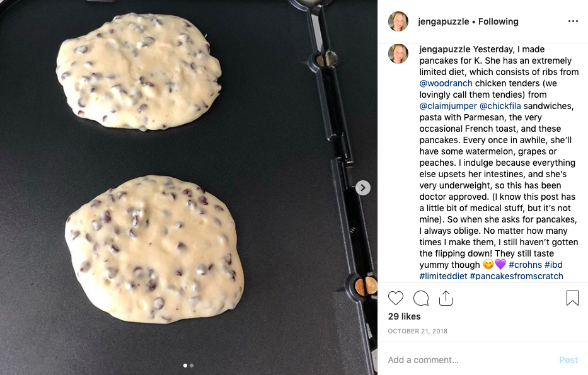Go to next photo with arrow

pyautogui.click(x=362, y=188)
